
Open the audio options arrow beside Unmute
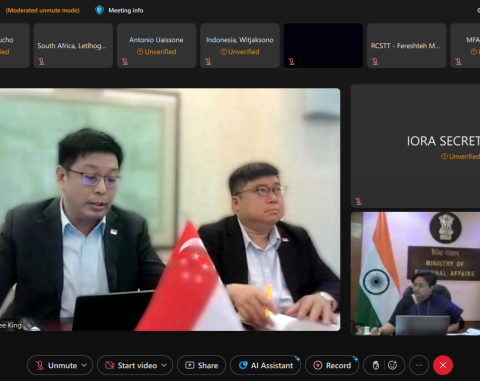(84, 365)
